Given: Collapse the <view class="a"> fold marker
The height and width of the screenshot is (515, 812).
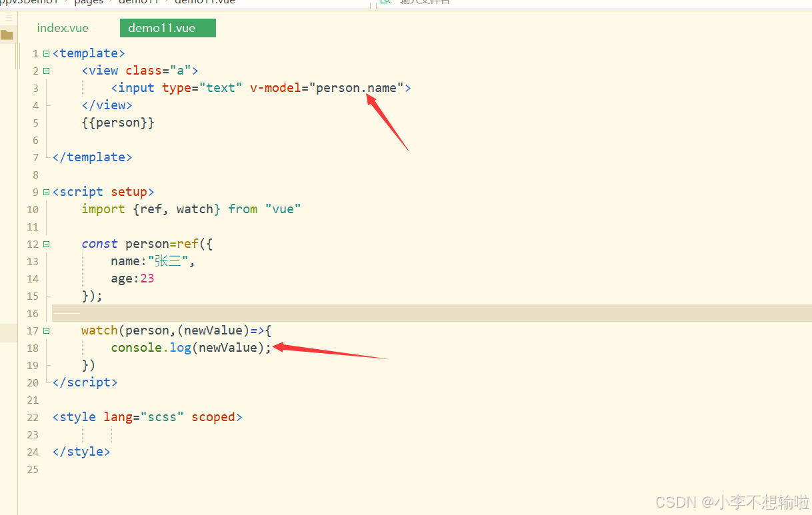Looking at the screenshot, I should 46,71.
